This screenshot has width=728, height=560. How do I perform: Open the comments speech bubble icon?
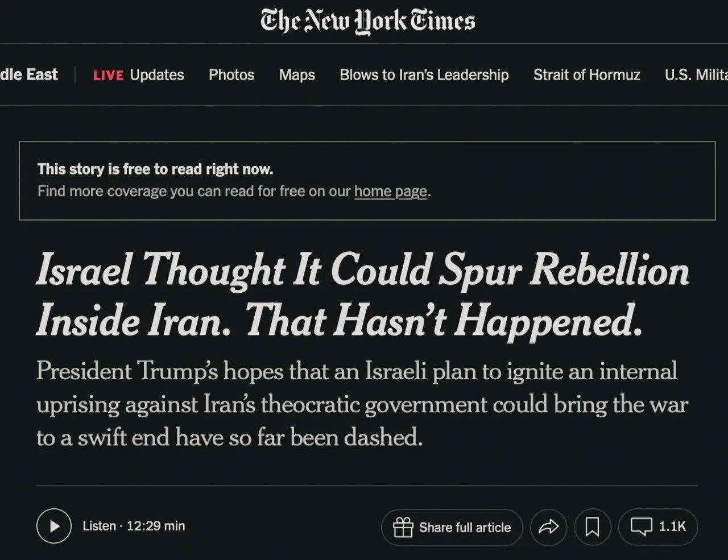click(x=641, y=526)
